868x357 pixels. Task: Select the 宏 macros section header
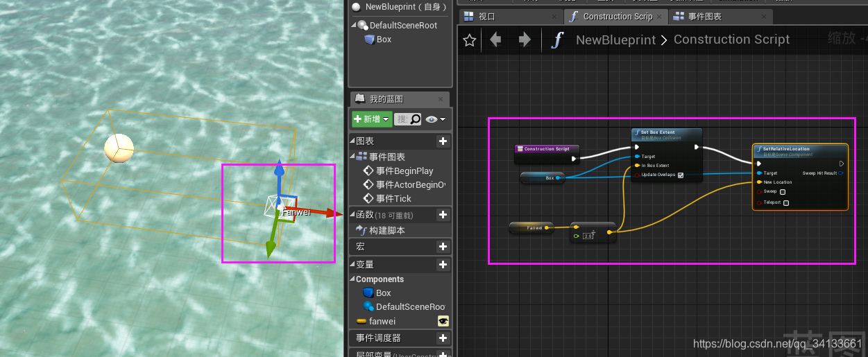pos(399,247)
